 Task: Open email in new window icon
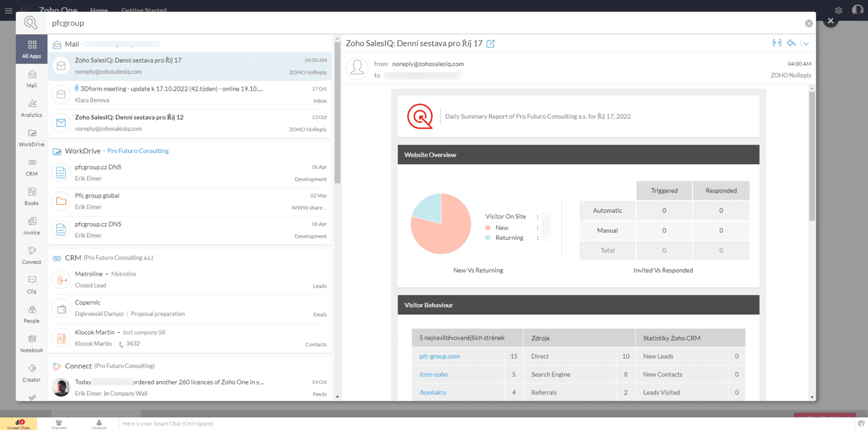click(490, 43)
